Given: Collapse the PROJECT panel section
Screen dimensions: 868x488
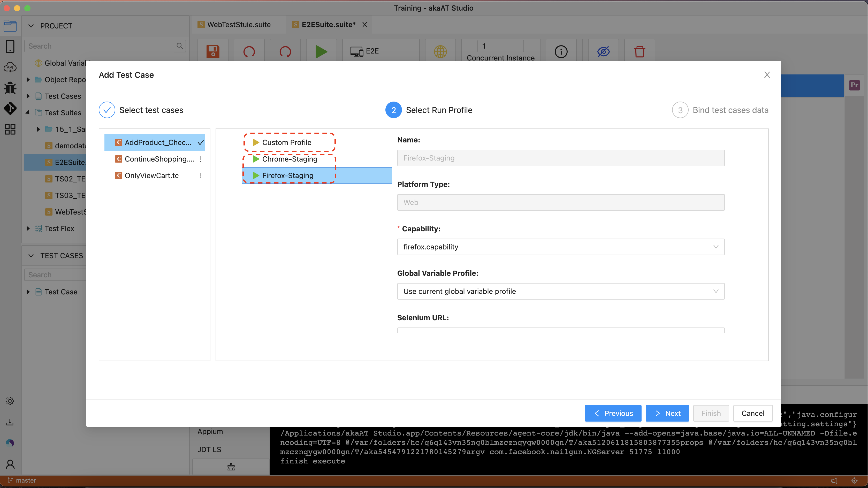Looking at the screenshot, I should pos(31,26).
